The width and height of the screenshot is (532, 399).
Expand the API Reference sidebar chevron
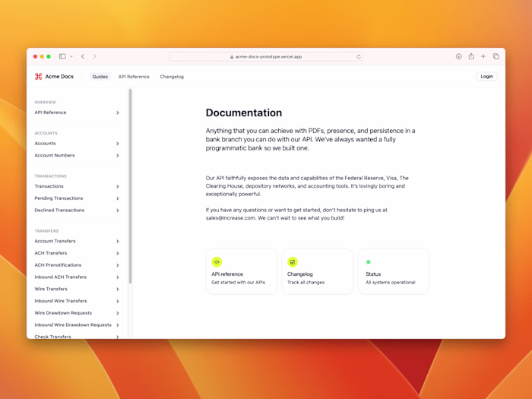pyautogui.click(x=117, y=112)
